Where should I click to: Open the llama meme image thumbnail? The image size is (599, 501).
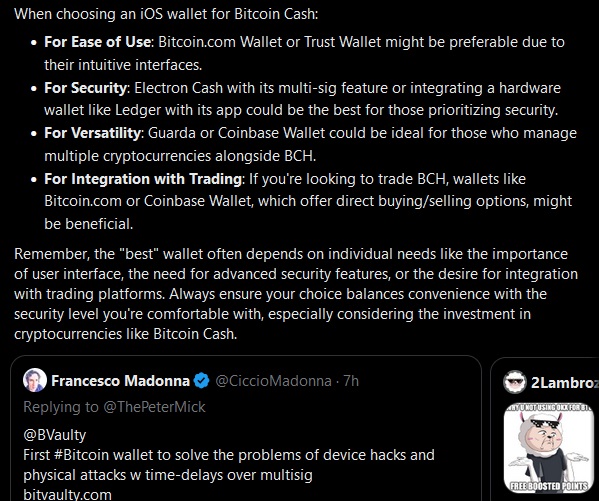pos(549,448)
